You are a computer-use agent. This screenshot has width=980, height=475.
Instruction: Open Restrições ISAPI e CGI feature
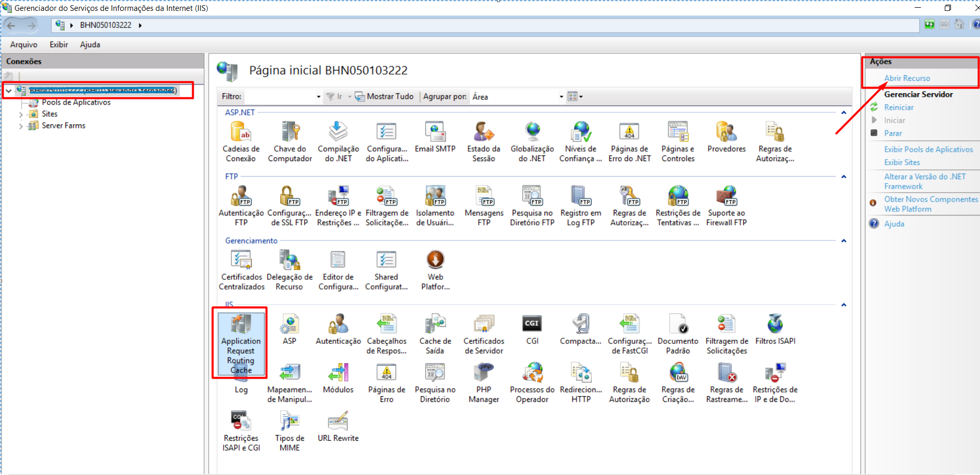click(x=241, y=431)
